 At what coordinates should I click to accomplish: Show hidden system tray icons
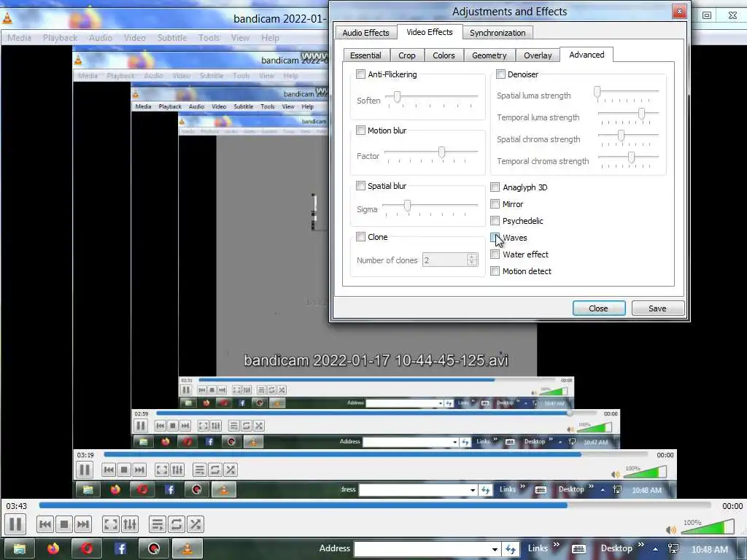click(656, 549)
